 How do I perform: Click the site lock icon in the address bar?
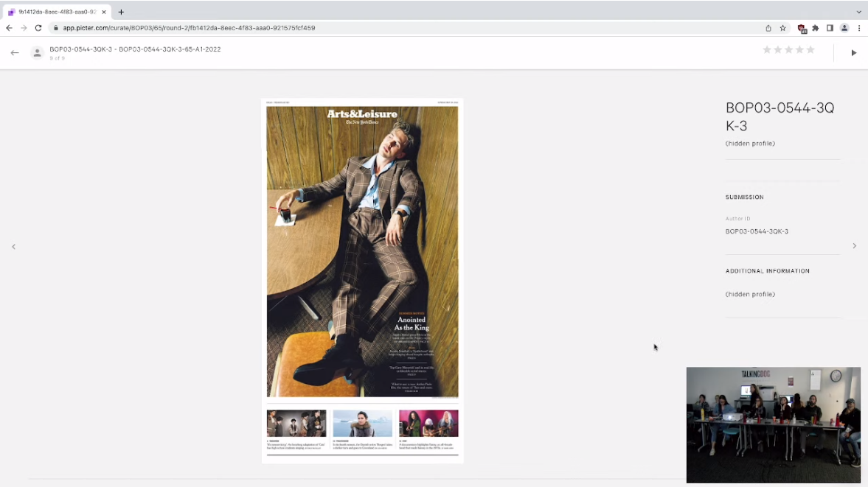(x=56, y=28)
